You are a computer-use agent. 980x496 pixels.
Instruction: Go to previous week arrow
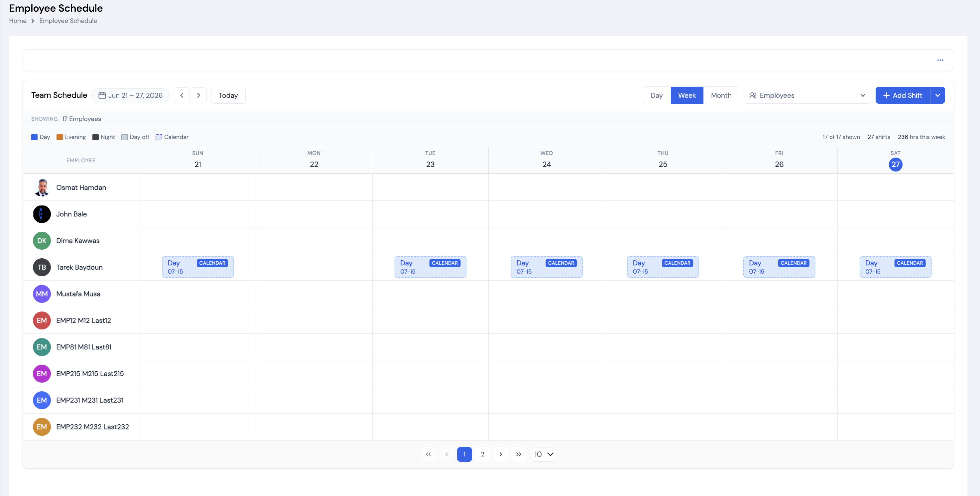point(182,95)
